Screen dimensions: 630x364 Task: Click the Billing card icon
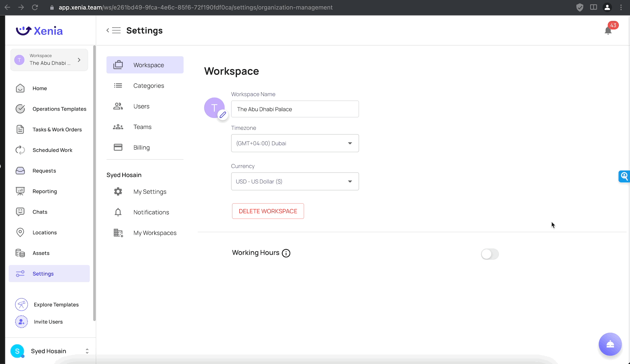[118, 147]
